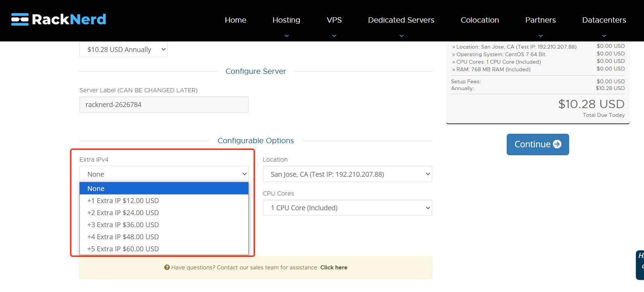Expand the Hosting menu chevron
Image resolution: width=644 pixels, height=292 pixels.
point(287,36)
